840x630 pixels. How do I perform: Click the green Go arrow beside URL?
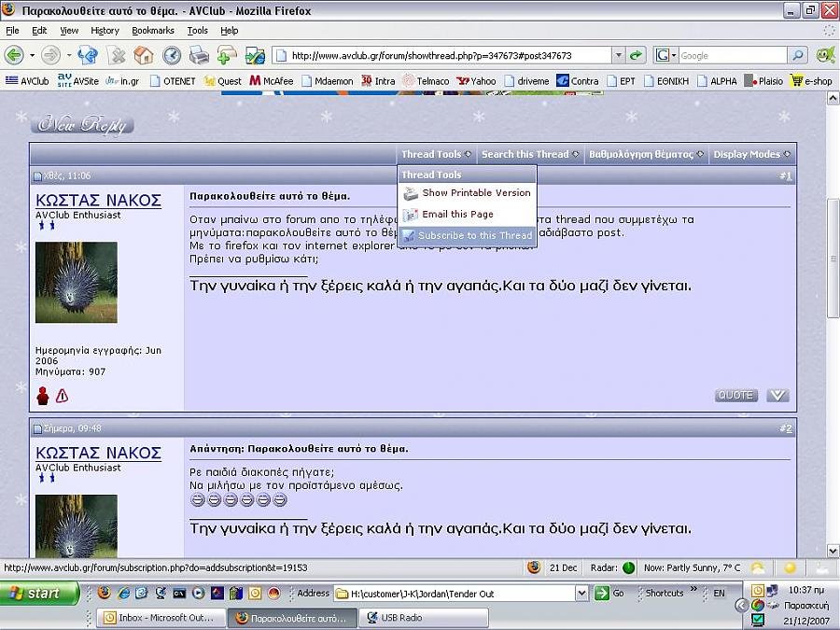point(636,55)
